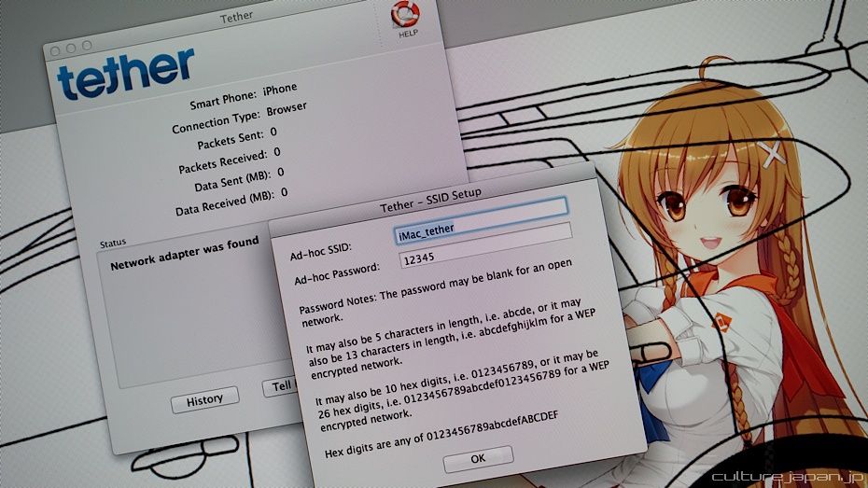Viewport: 868px width, 488px height.
Task: Click the culturejapan.jp watermark
Action: (787, 476)
